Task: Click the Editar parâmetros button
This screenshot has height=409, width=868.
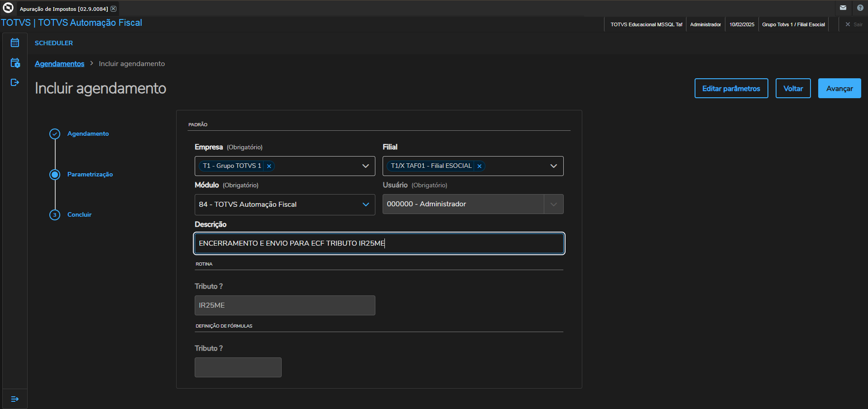Action: (731, 89)
